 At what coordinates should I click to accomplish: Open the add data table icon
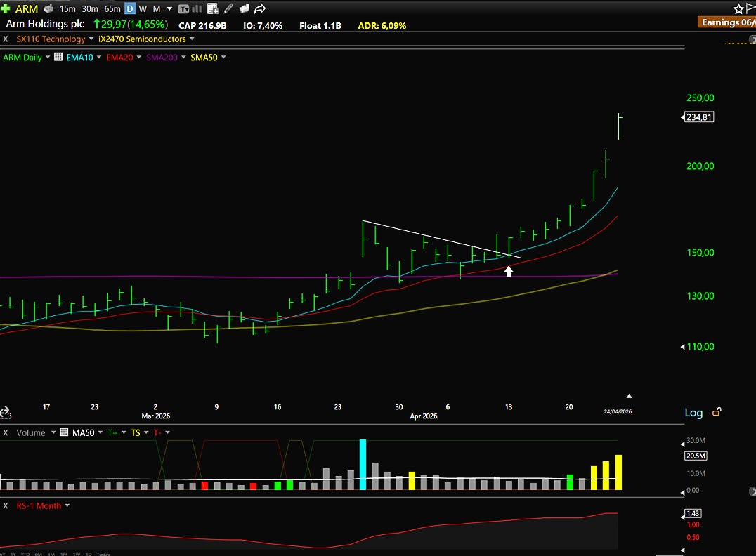click(x=213, y=8)
